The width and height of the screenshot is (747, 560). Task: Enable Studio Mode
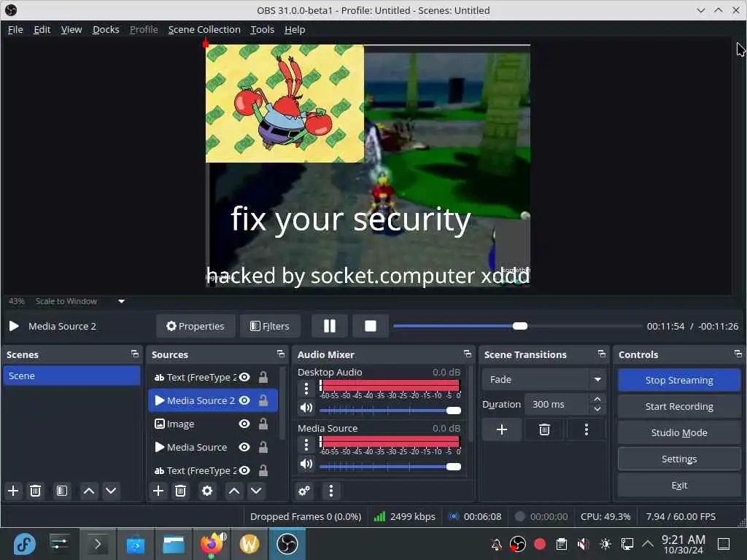pyautogui.click(x=679, y=432)
